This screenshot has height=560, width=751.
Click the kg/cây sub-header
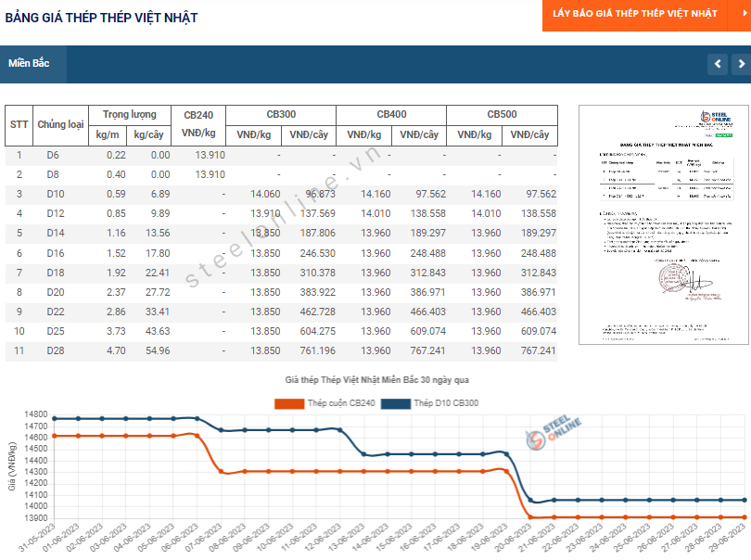(x=148, y=135)
